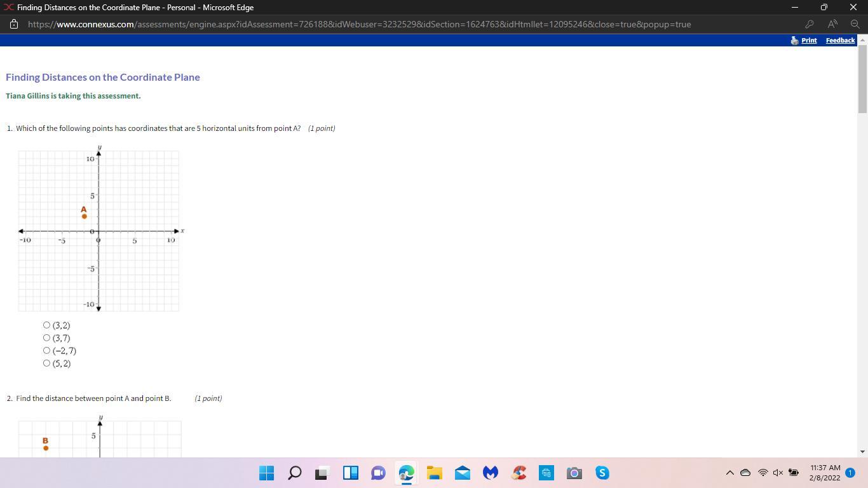Launch Malwarebytes from the taskbar
Viewport: 868px width, 488px height.
[x=490, y=473]
